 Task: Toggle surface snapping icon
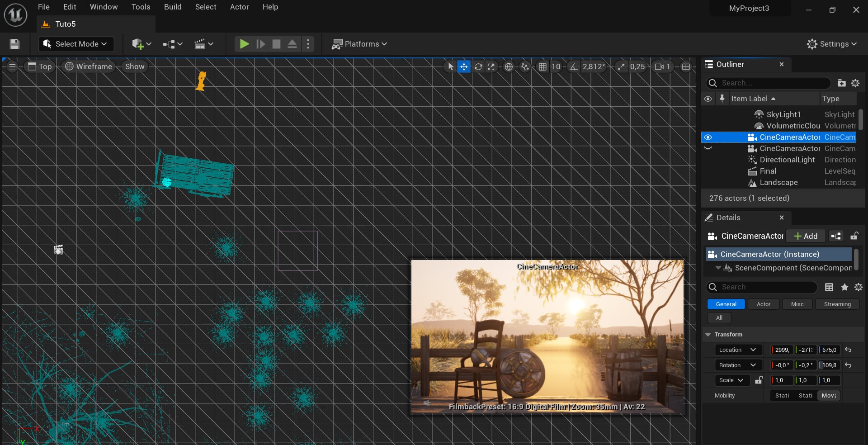tap(524, 66)
